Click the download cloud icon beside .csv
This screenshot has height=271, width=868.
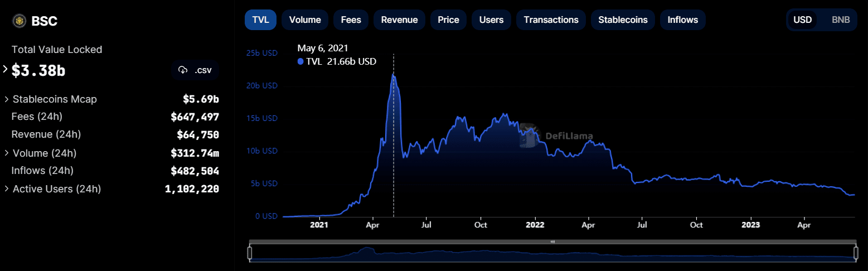tap(182, 70)
